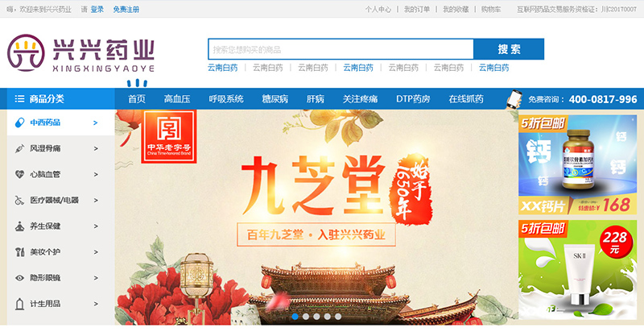Click the 中西药品 pill icon
The width and height of the screenshot is (644, 336).
tap(19, 122)
